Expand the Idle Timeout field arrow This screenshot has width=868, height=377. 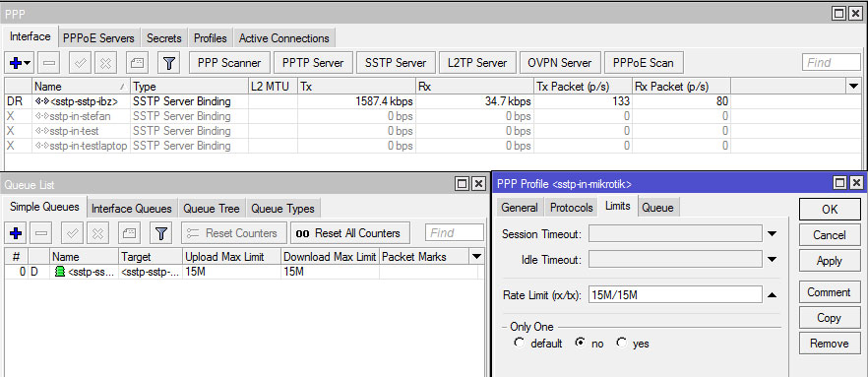click(773, 260)
